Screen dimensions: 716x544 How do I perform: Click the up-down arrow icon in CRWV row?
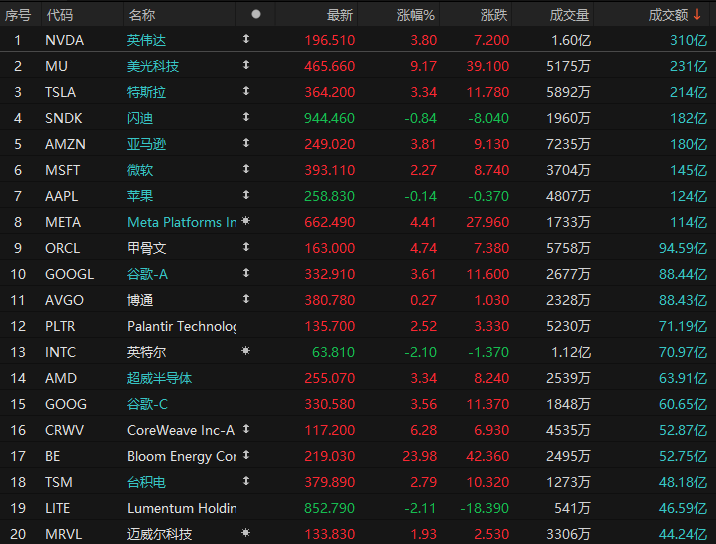(246, 429)
